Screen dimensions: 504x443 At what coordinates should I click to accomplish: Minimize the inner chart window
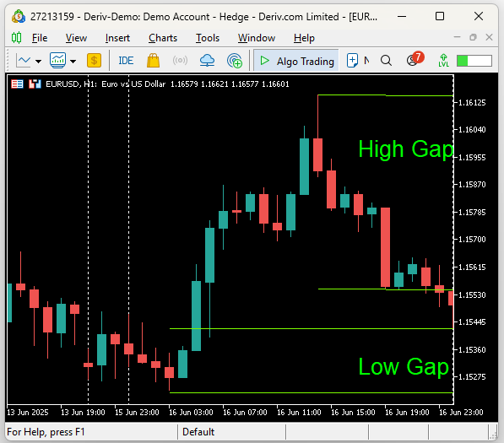pyautogui.click(x=457, y=37)
